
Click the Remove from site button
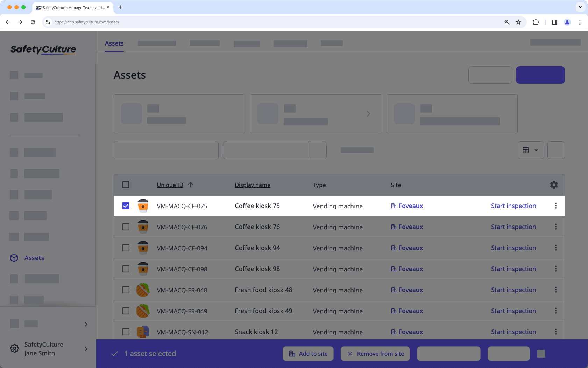tap(375, 354)
